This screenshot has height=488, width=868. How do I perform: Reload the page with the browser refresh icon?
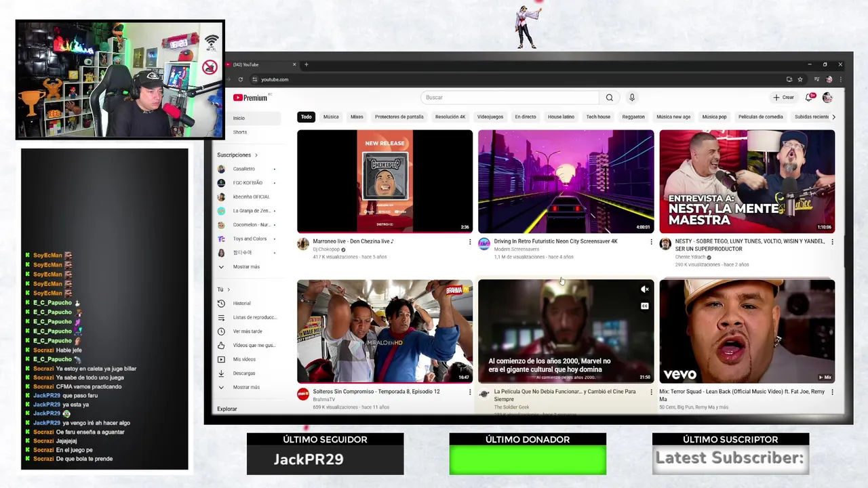point(240,79)
